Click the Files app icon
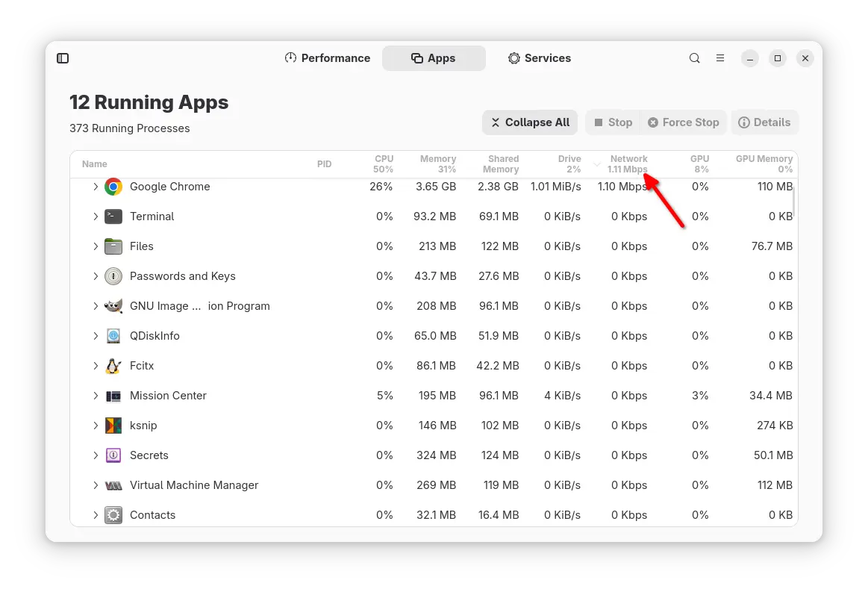Viewport: 868px width, 592px height. [113, 246]
